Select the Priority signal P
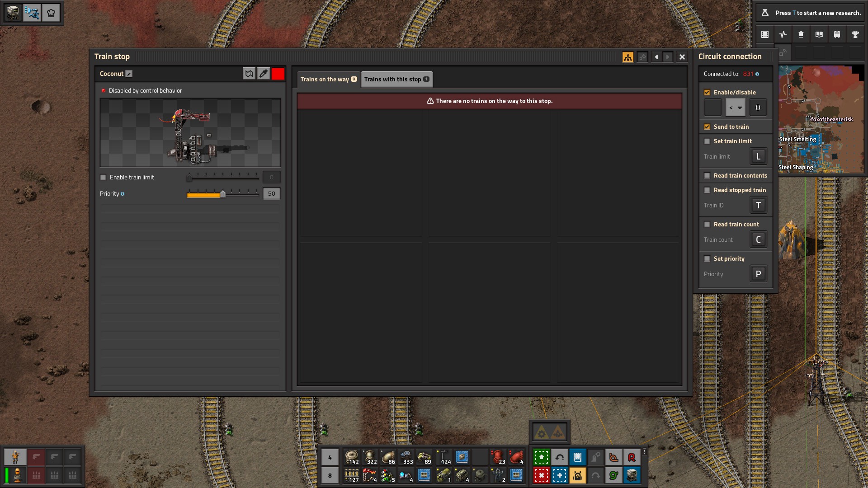The image size is (868, 488). tap(759, 274)
